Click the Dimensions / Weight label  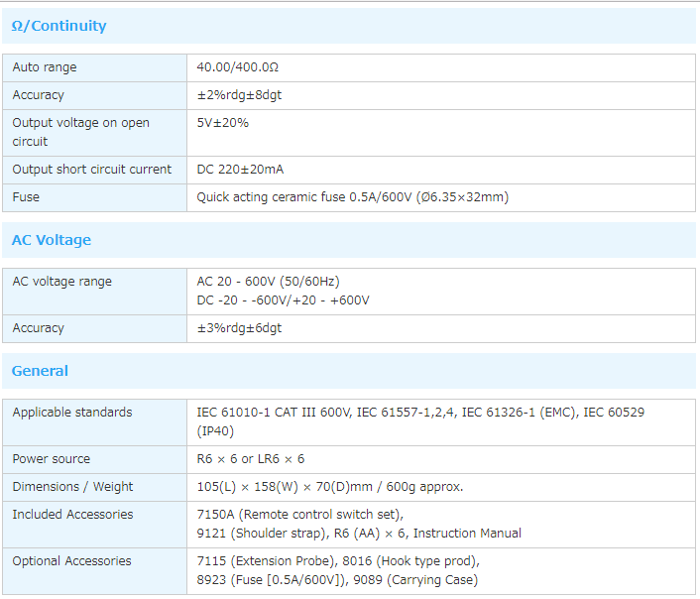(x=72, y=487)
